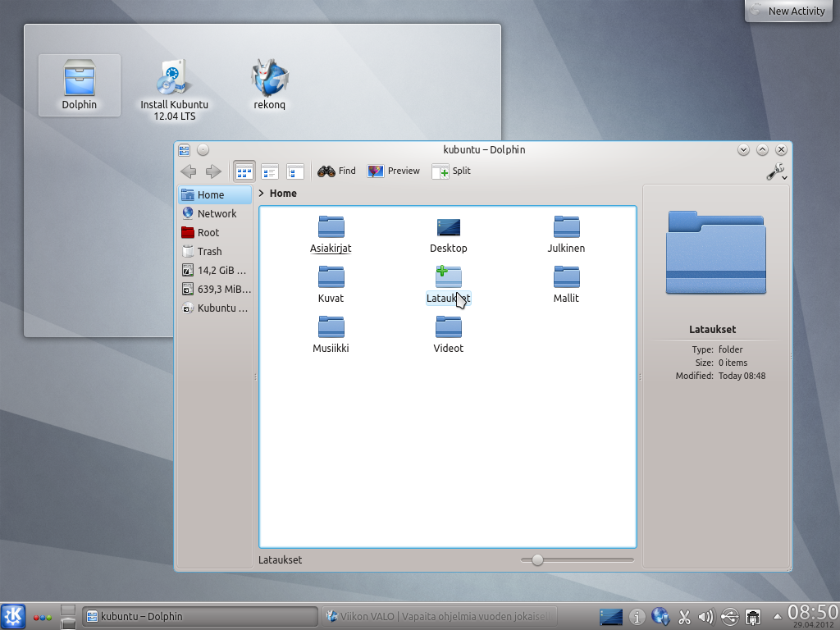Viewport: 840px width, 630px height.
Task: Select Home in the Places panel
Action: tap(215, 195)
